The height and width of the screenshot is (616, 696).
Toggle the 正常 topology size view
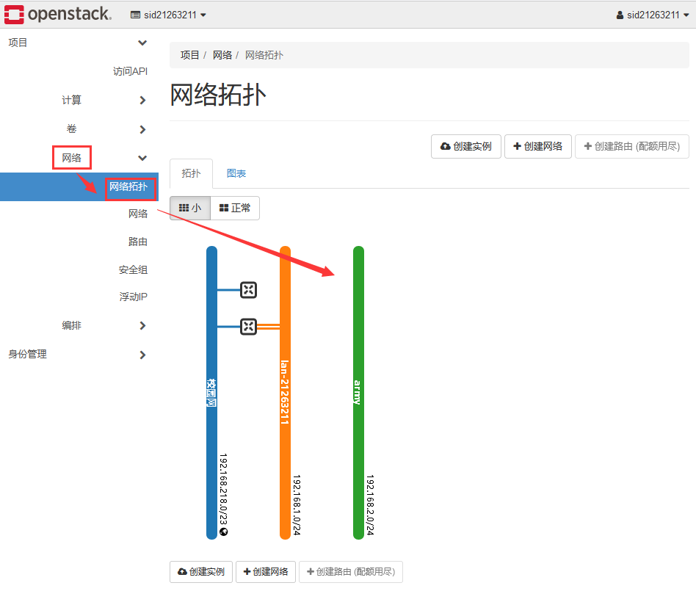(235, 208)
